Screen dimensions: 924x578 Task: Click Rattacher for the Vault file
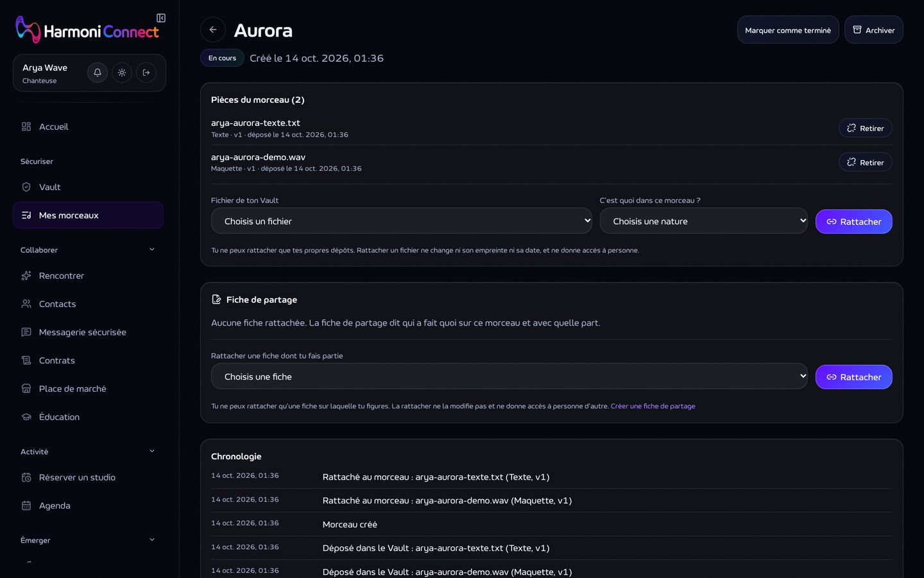point(853,222)
